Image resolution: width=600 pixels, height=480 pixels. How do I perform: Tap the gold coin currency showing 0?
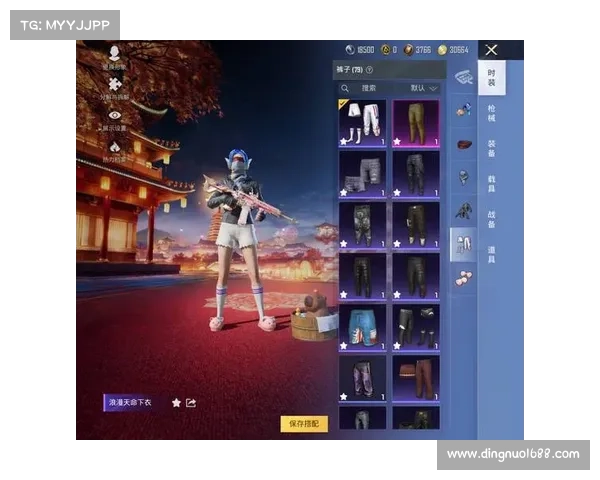click(x=385, y=50)
